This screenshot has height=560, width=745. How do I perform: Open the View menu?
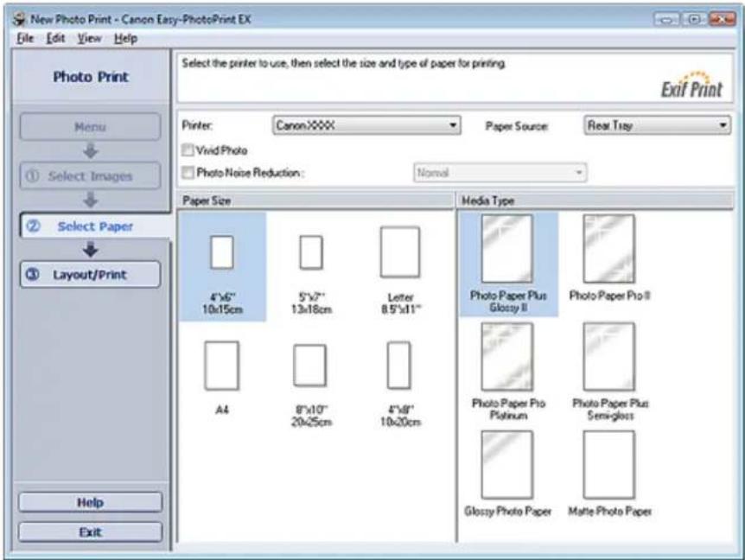[89, 39]
